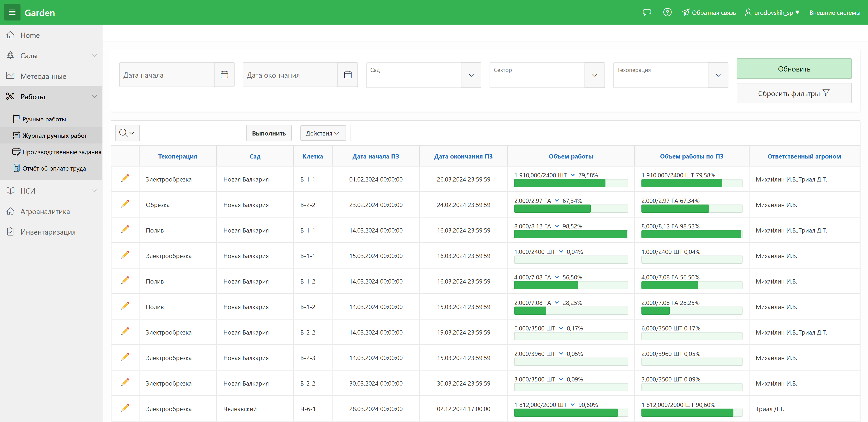Expand the Сектор dropdown filter
This screenshot has width=868, height=422.
pyautogui.click(x=595, y=75)
